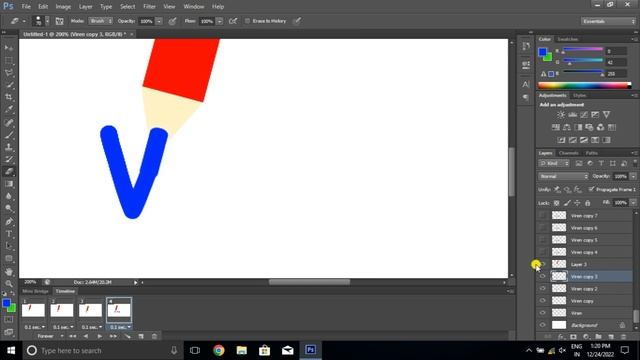Open the Image menu

coord(63,7)
